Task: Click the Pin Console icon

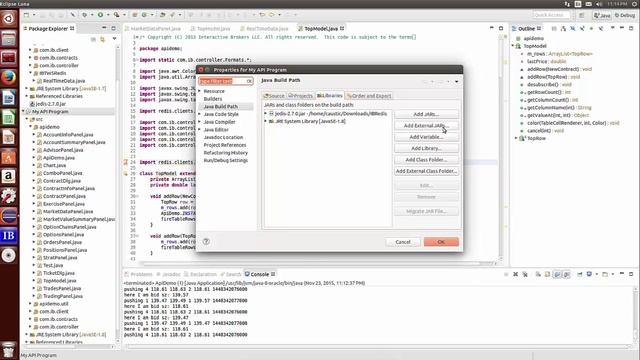Action: click(580, 274)
